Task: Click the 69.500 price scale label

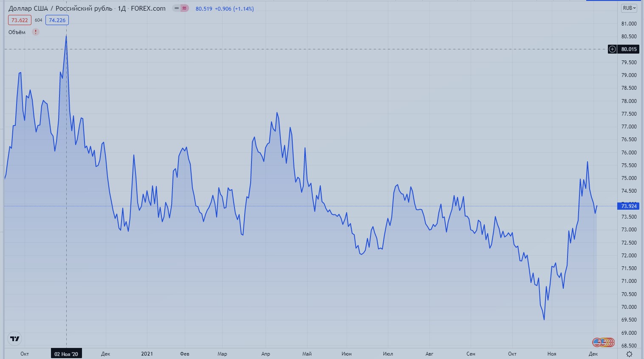Action: pos(629,320)
